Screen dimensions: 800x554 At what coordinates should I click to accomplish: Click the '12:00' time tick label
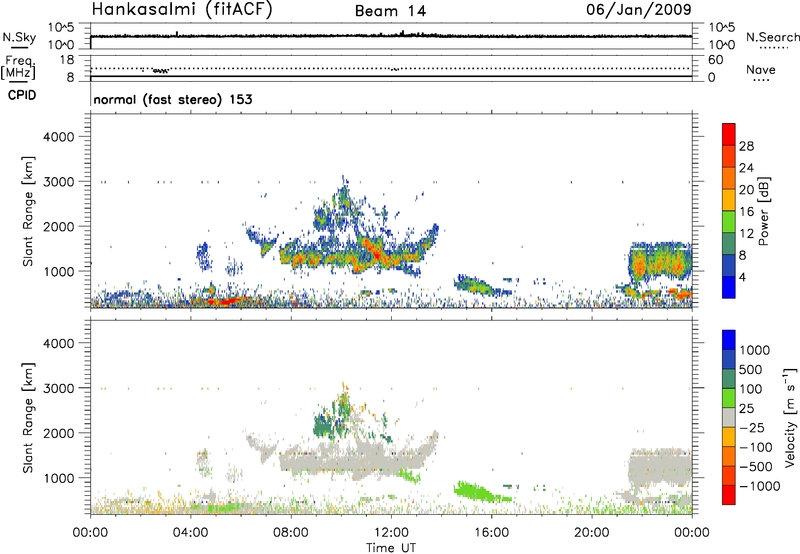click(391, 533)
